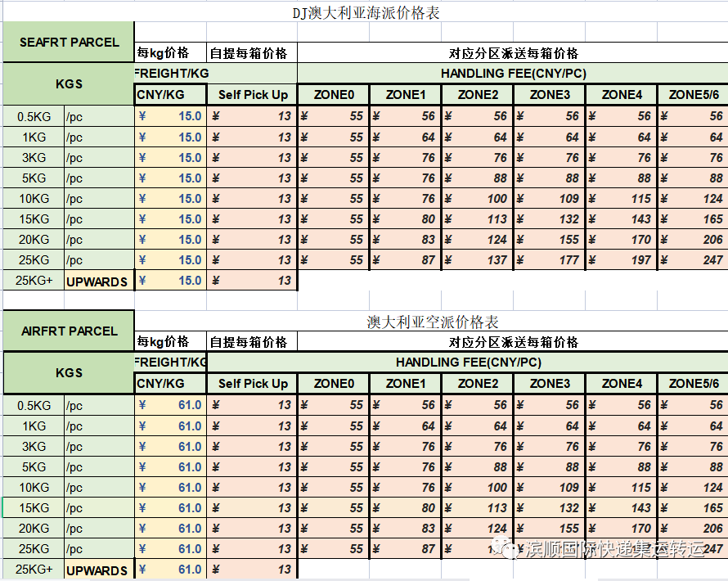The height and width of the screenshot is (581, 728).
Task: Select sea table 15.0 rate in 0.5KG row
Action: pyautogui.click(x=170, y=116)
